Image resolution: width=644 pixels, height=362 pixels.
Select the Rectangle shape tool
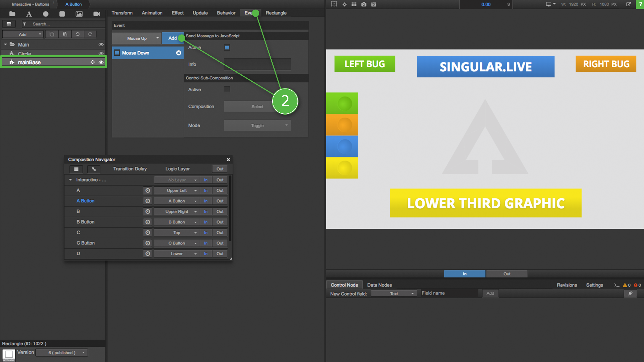(x=62, y=14)
